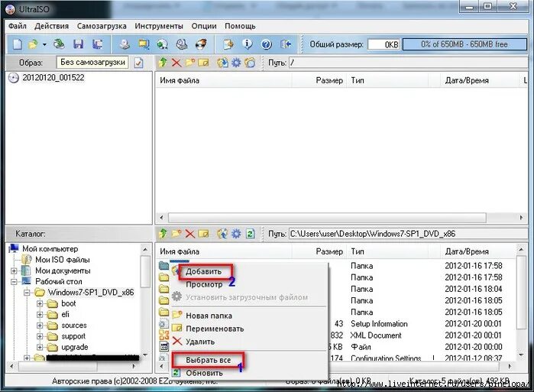The image size is (534, 392).
Task: Click green Refresh icon in the Каталог toolbar
Action: (x=251, y=234)
